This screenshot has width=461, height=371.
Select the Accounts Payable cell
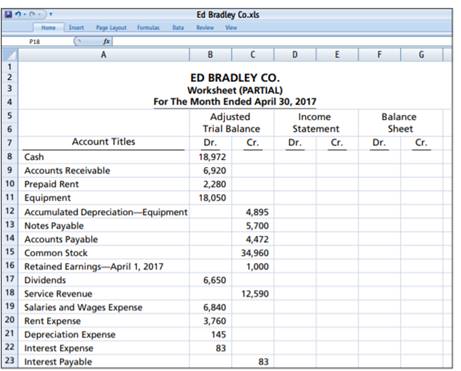click(104, 239)
